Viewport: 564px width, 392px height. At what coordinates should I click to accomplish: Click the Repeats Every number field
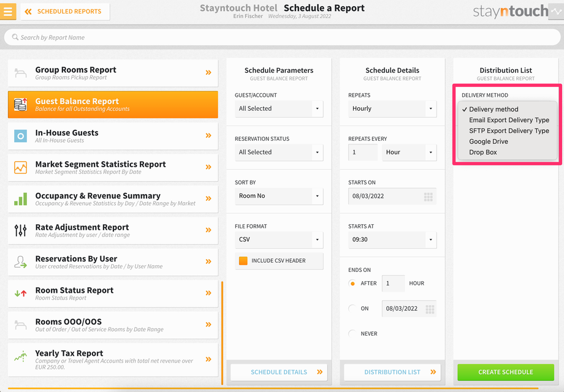point(362,153)
